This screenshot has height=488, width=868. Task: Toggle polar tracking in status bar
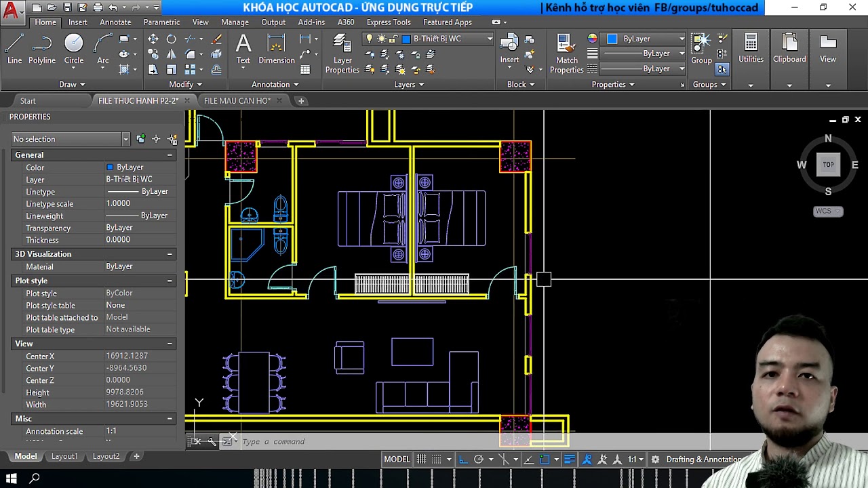click(479, 459)
